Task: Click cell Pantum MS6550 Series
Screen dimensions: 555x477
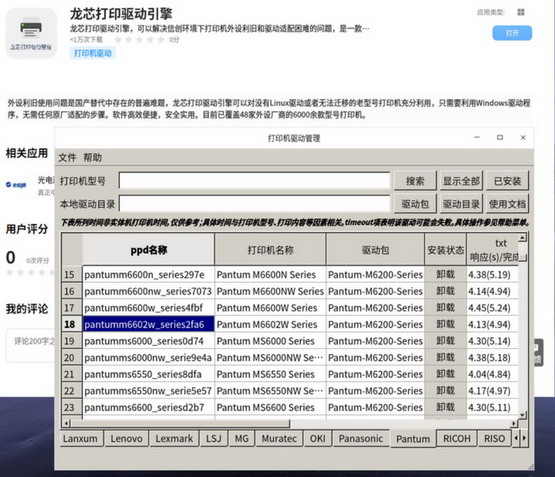Action: [x=270, y=374]
